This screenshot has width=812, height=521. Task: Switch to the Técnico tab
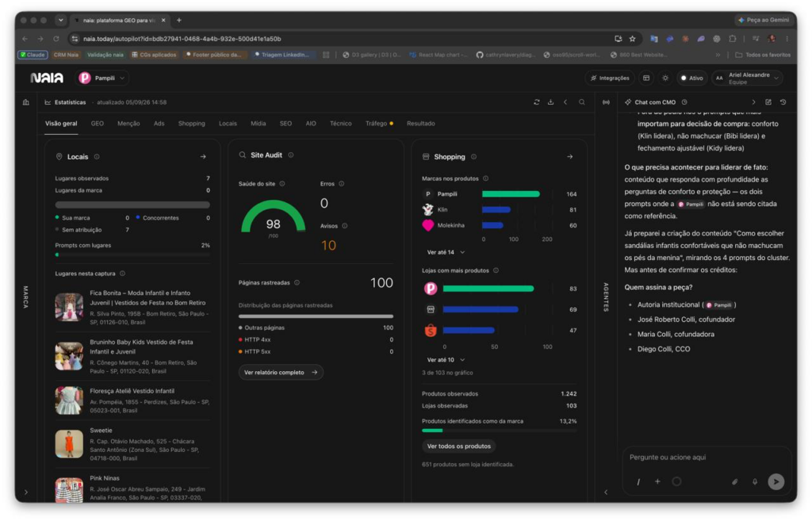pyautogui.click(x=341, y=123)
